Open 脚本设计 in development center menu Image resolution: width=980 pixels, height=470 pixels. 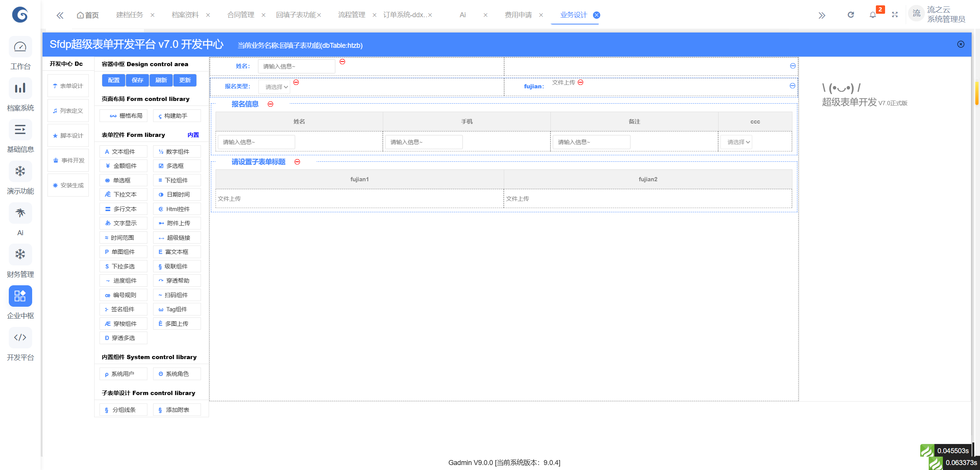point(68,135)
